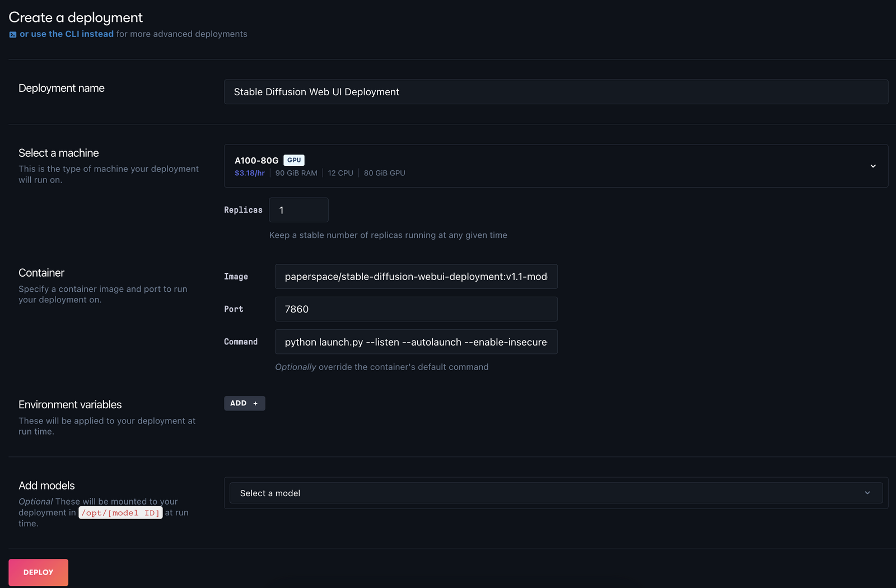This screenshot has height=588, width=896.
Task: Click the plus icon on the ADD button
Action: click(255, 403)
